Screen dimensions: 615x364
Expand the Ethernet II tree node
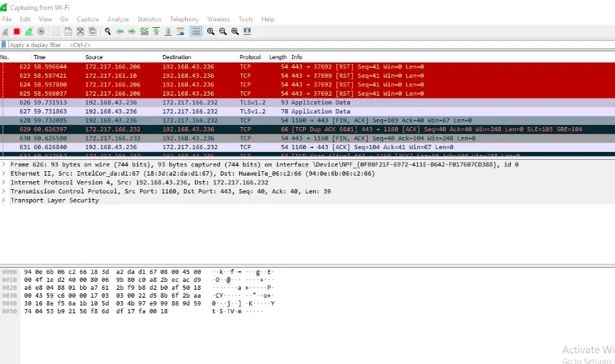4,173
